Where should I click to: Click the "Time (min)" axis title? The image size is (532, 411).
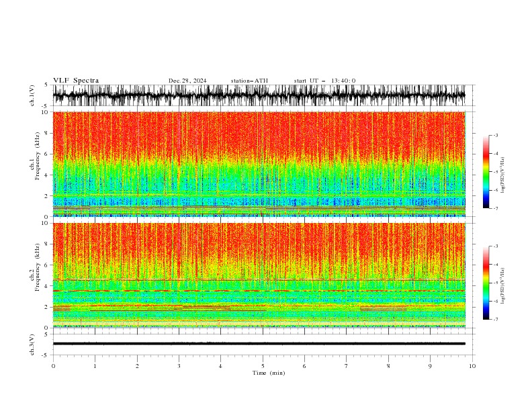269,373
